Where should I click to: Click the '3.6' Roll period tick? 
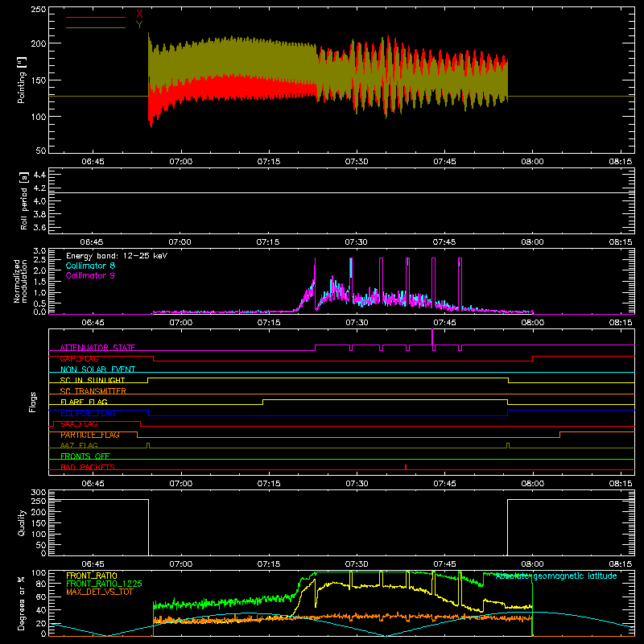(x=39, y=228)
